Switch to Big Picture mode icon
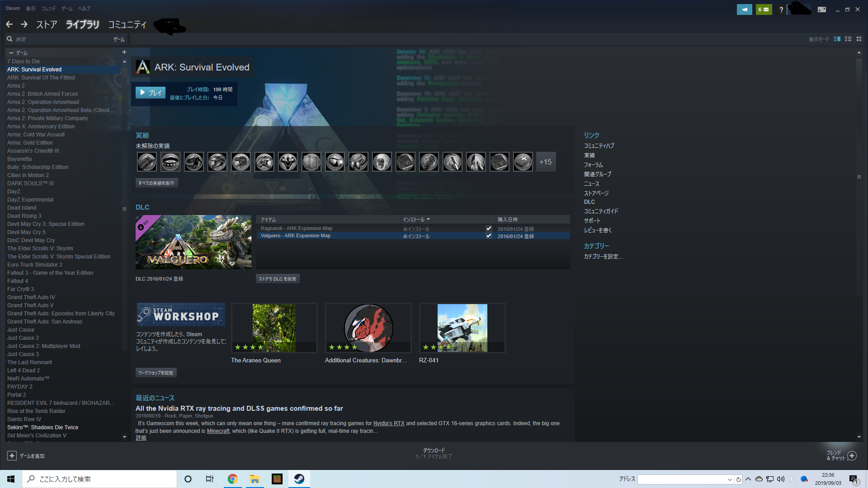This screenshot has width=868, height=488. click(x=822, y=9)
